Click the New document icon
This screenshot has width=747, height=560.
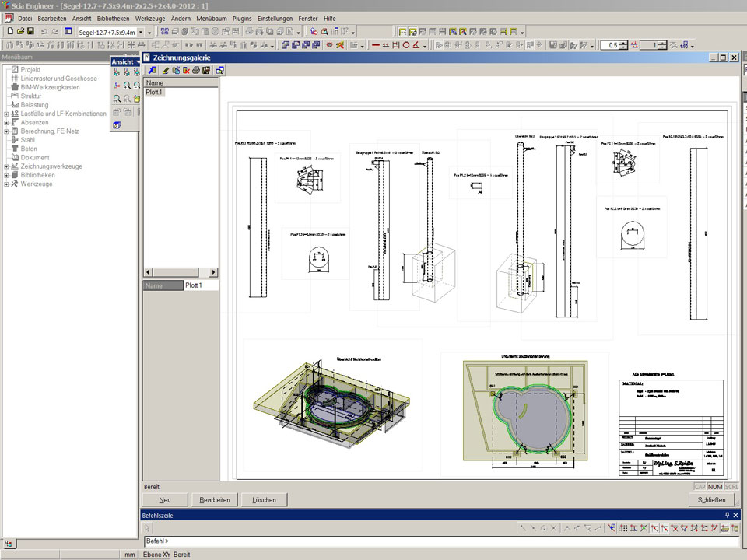click(10, 32)
